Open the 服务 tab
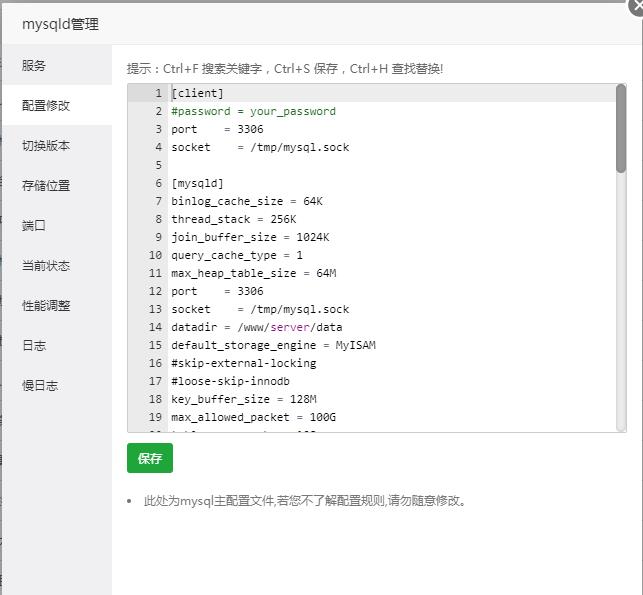The image size is (643, 595). [x=57, y=65]
